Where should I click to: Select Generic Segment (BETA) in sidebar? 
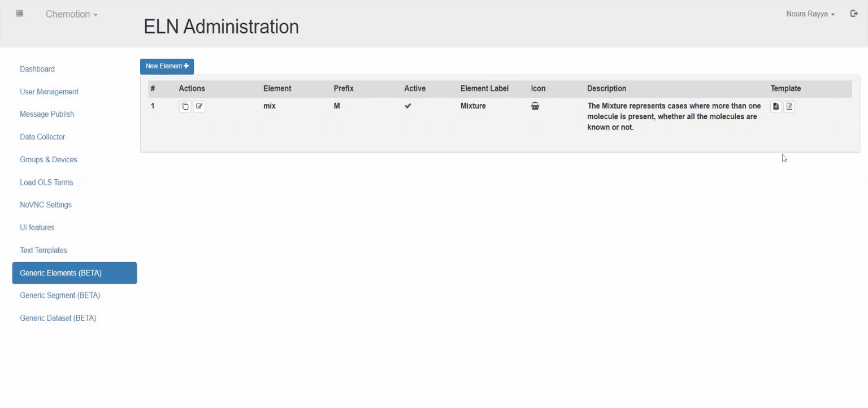coord(60,296)
